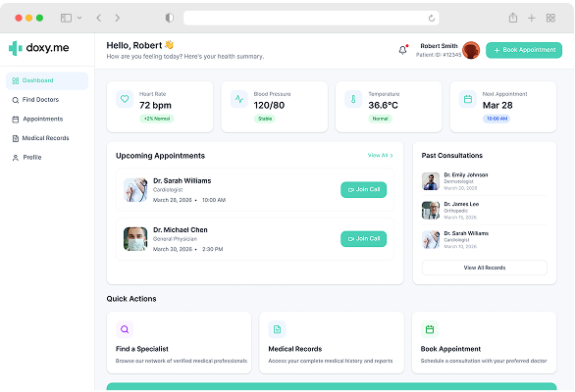
Task: Reload the page with refresh icon
Action: 432,18
